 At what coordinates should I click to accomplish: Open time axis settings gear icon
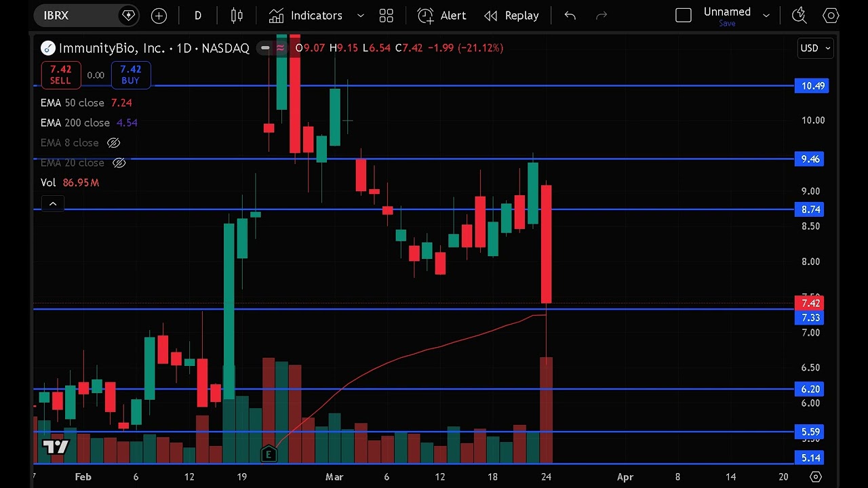(x=816, y=476)
